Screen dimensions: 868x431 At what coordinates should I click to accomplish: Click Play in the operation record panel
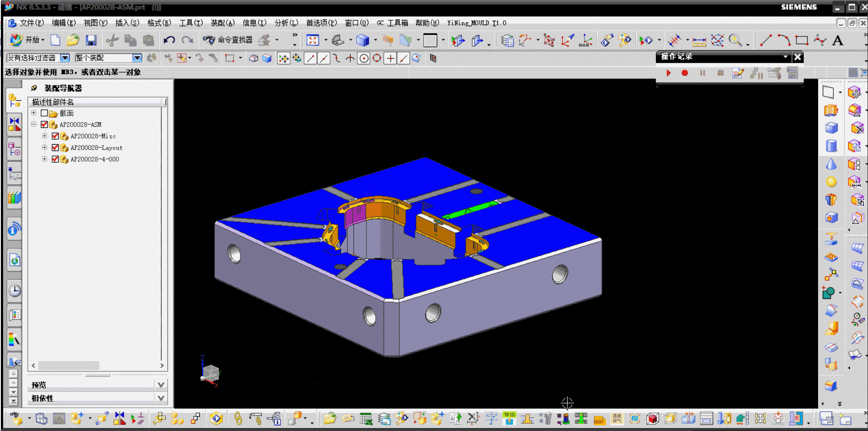[668, 73]
